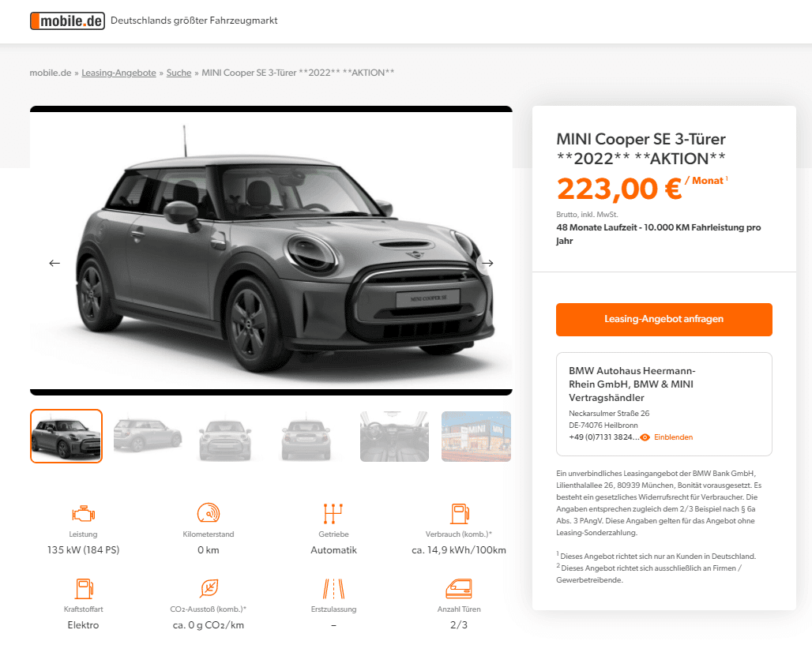Click the Erstzulassung road icon

(334, 589)
